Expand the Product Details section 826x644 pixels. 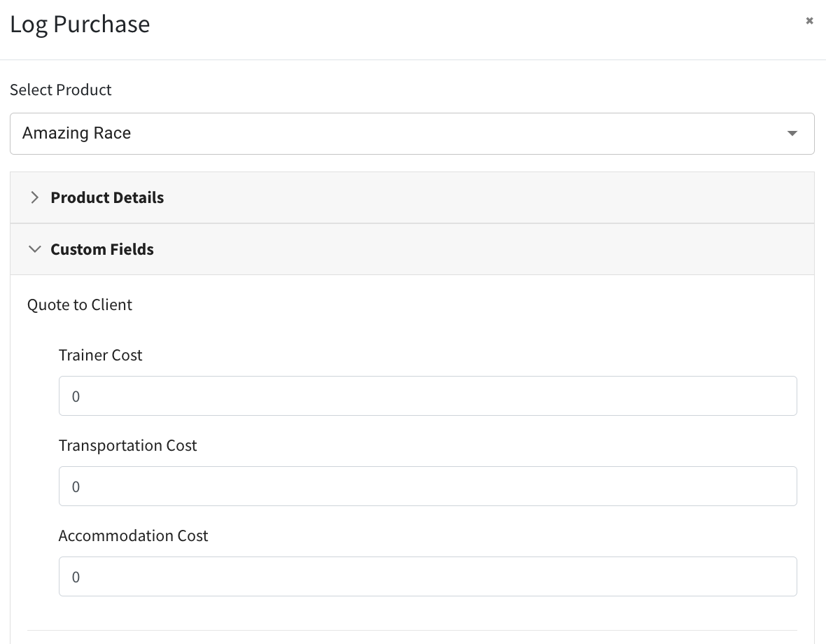pyautogui.click(x=412, y=197)
